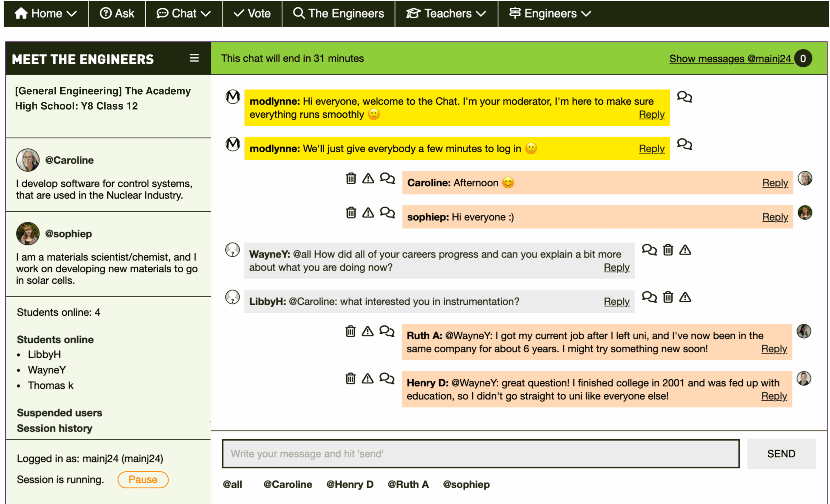Open the Ask menu item
Screen dimensions: 830x504
(x=117, y=14)
